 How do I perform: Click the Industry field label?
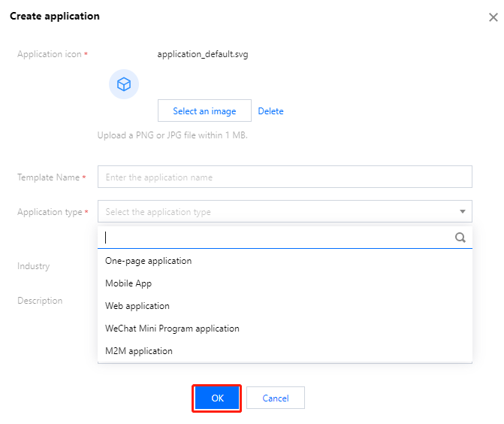(x=34, y=266)
